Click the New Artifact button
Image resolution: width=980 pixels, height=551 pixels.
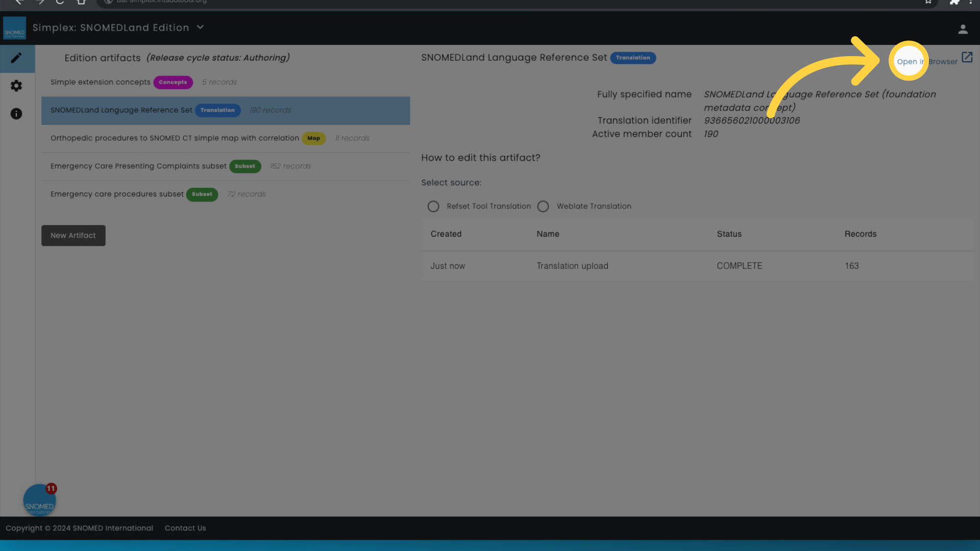tap(73, 235)
